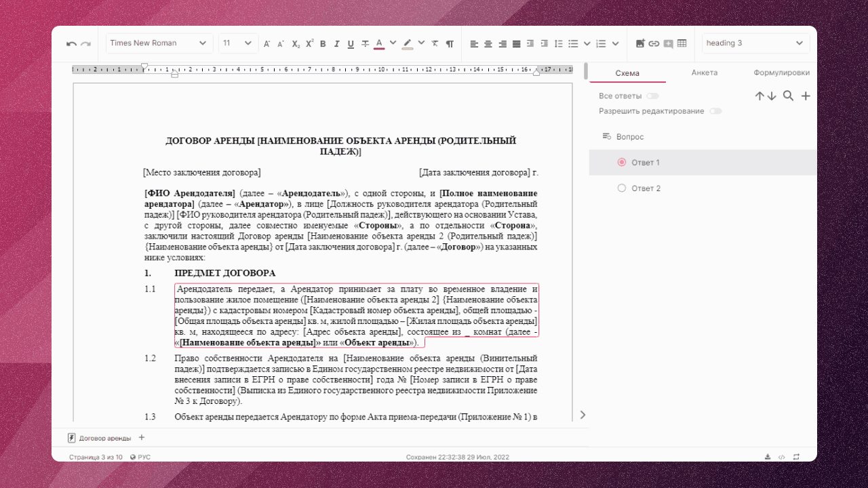Align text right

[x=502, y=43]
